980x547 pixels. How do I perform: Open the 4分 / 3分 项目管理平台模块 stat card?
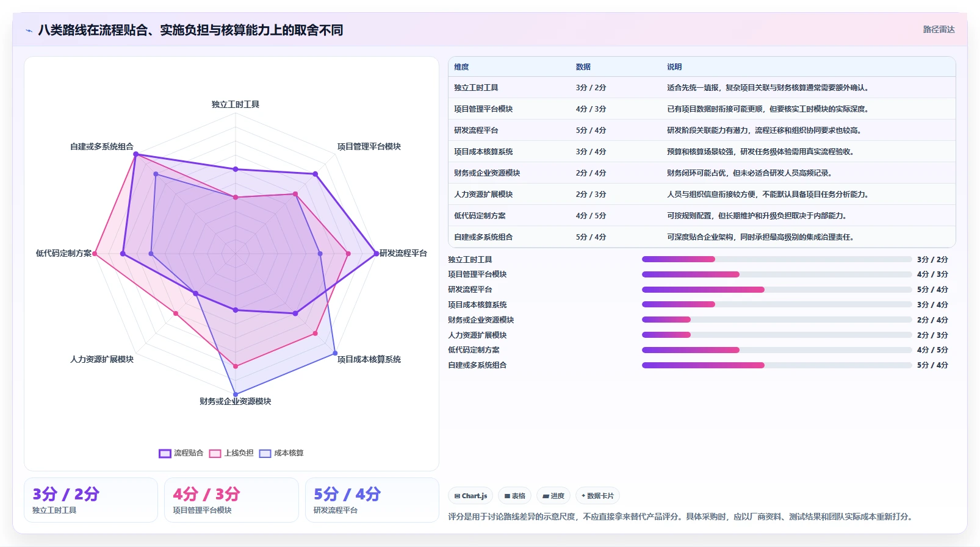click(x=231, y=500)
